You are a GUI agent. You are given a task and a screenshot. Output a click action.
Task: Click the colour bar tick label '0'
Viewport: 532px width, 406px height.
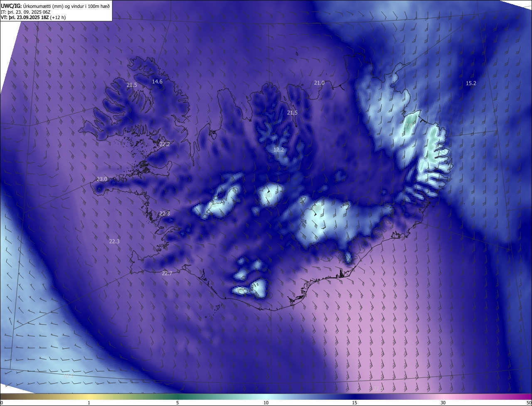click(x=2, y=403)
